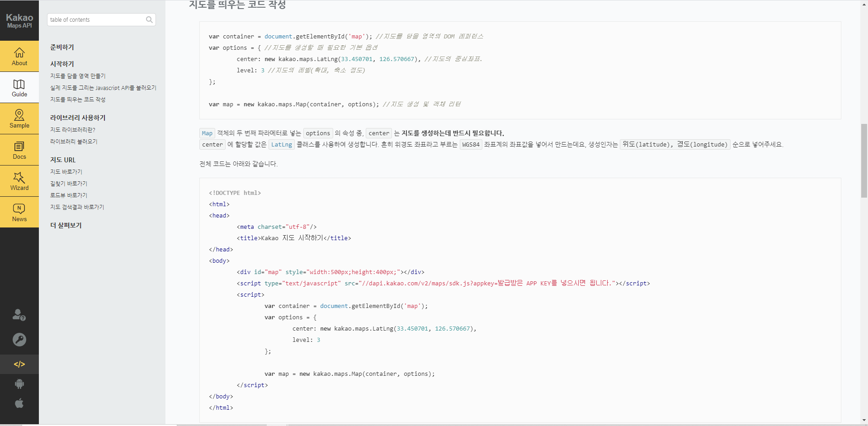Select the Android platform icon
This screenshot has width=868, height=426.
(x=19, y=384)
